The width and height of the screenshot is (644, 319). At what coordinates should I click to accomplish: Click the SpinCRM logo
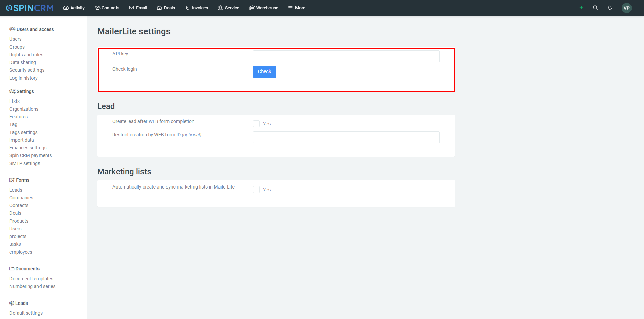[x=30, y=8]
